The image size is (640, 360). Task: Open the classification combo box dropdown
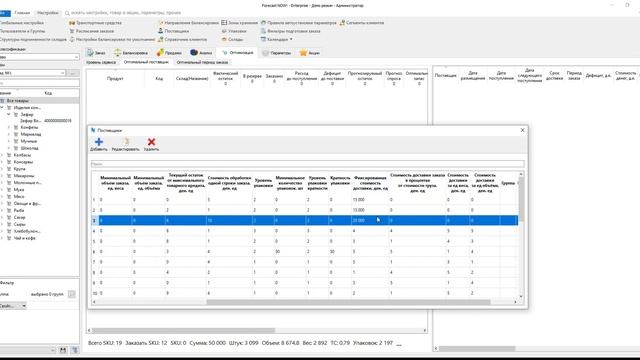[x=76, y=57]
